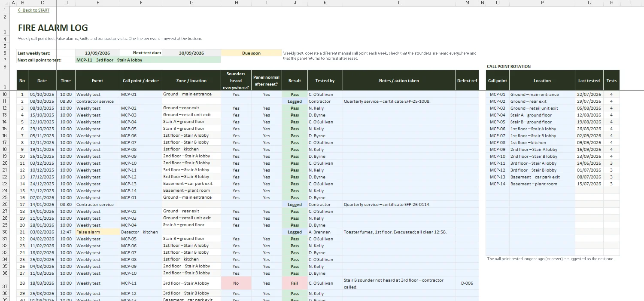Select column header G

[x=191, y=3]
